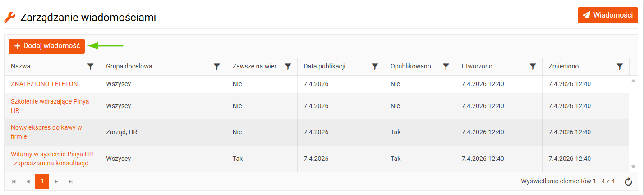Open filter for Utworzono column

click(533, 67)
